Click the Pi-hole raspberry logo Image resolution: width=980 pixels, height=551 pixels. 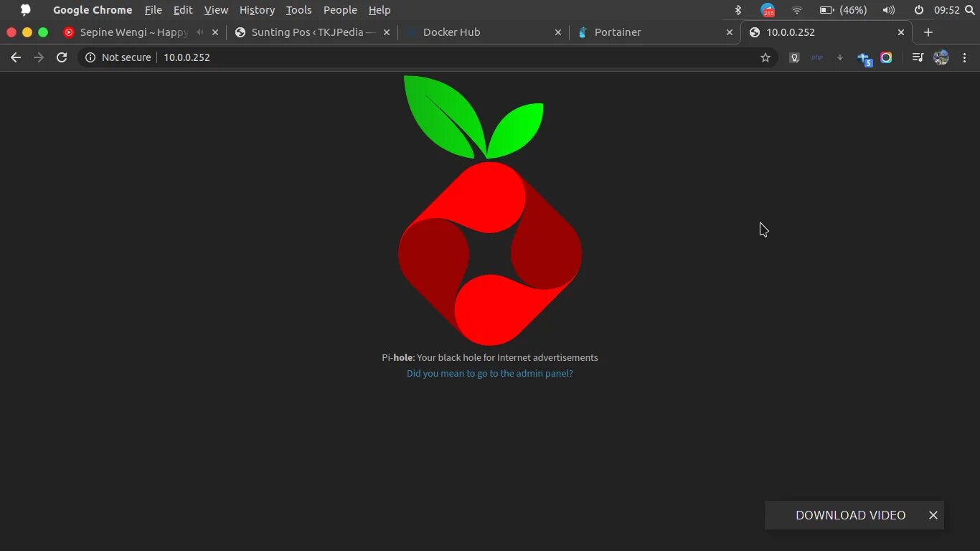(x=490, y=210)
